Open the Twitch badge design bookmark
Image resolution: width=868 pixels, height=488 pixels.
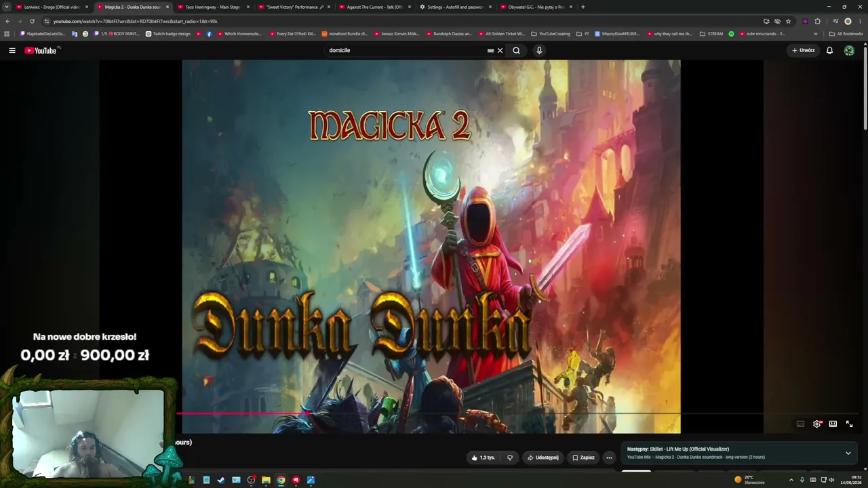click(168, 34)
